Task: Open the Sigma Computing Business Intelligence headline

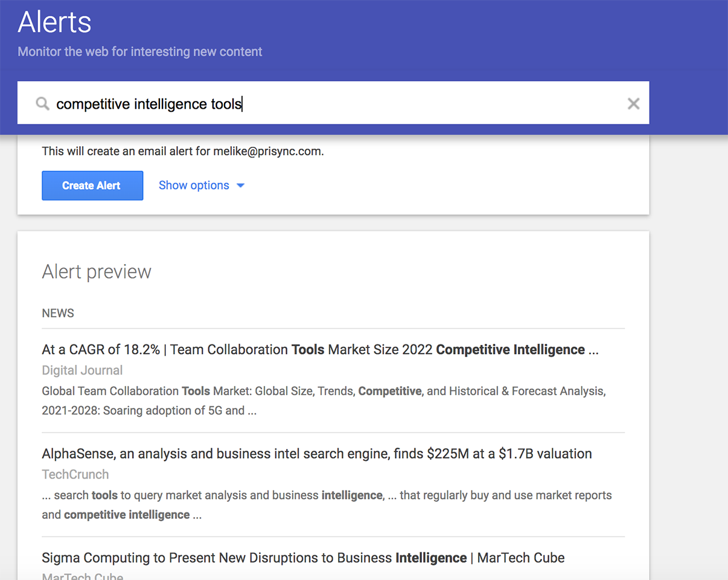Action: click(303, 558)
